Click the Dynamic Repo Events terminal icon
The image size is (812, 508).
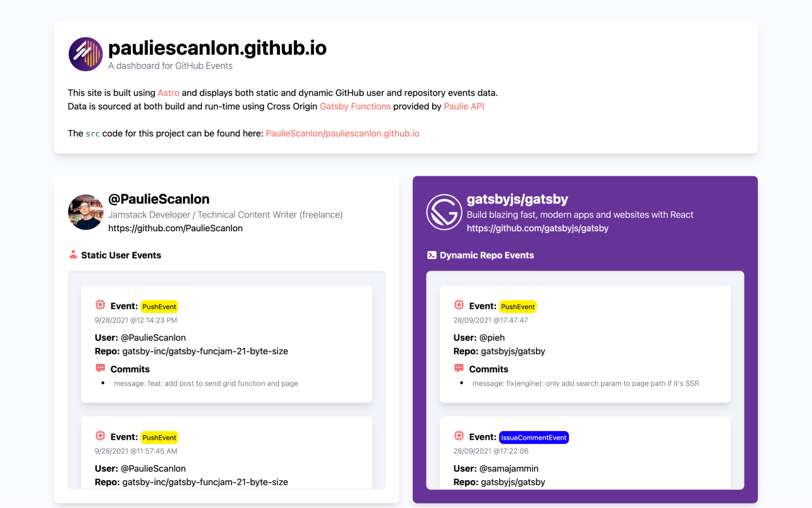point(431,255)
